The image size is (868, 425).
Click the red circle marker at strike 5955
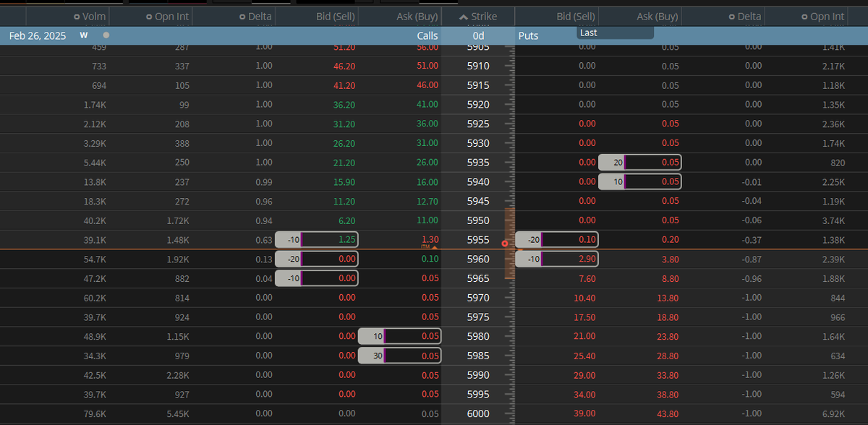point(505,244)
